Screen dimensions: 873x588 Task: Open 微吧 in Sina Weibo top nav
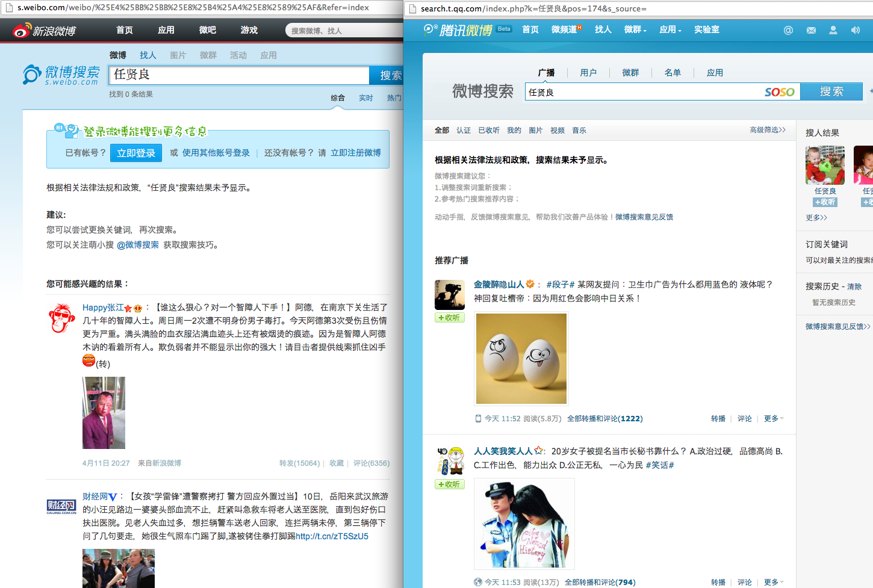pos(208,30)
